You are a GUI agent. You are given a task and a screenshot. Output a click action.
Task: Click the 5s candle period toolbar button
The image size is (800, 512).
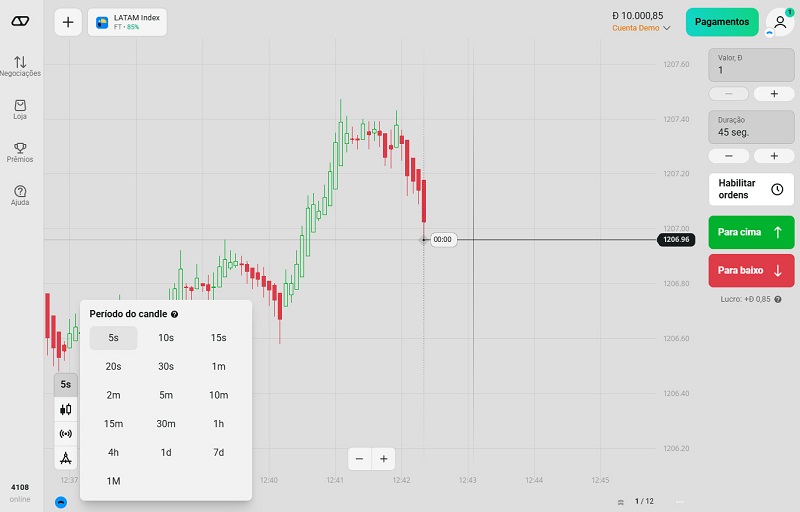click(x=66, y=385)
